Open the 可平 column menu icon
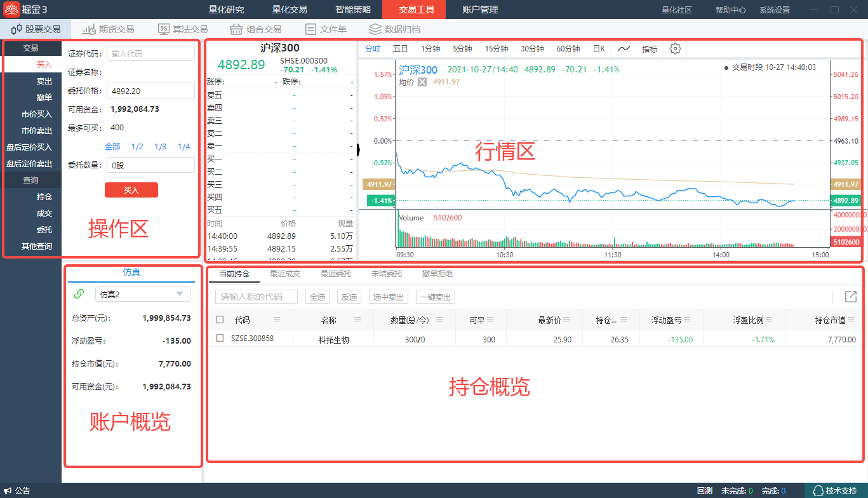Screen dimensions: 868x498 click(x=490, y=320)
